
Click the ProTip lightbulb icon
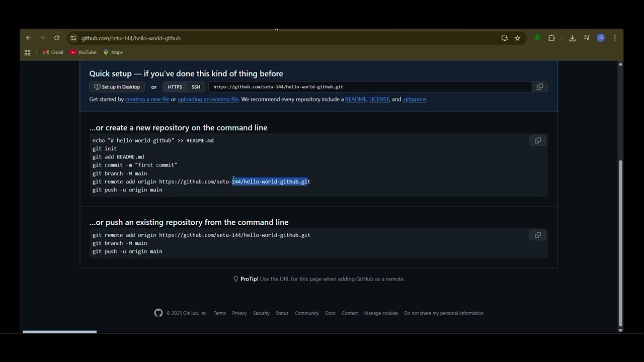[x=235, y=279]
